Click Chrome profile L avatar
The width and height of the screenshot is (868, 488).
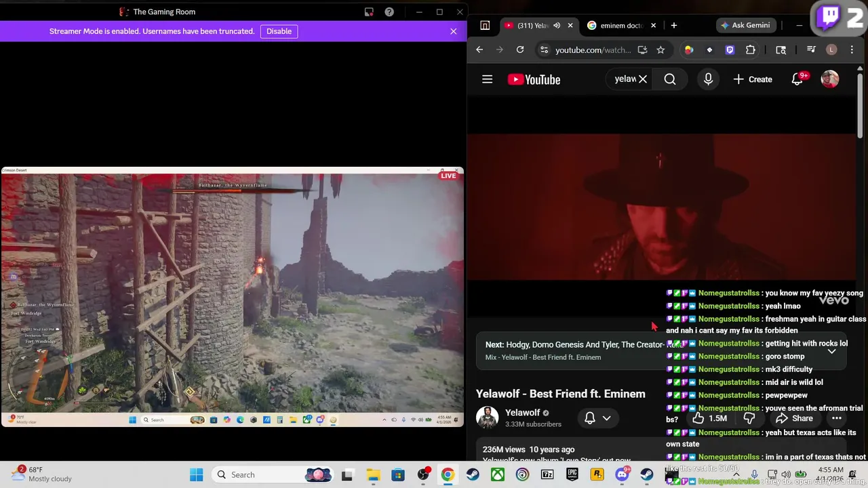coord(831,49)
